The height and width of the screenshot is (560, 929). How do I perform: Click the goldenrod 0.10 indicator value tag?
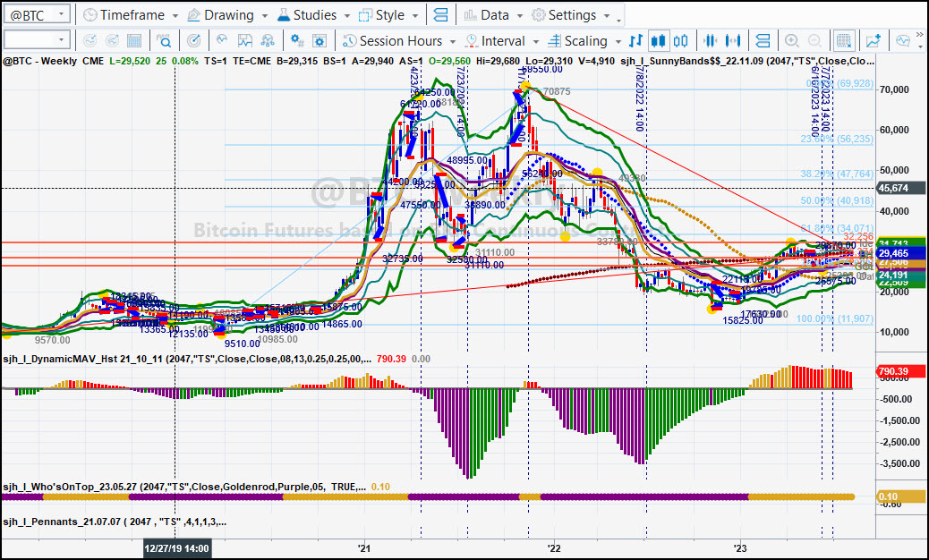point(900,496)
